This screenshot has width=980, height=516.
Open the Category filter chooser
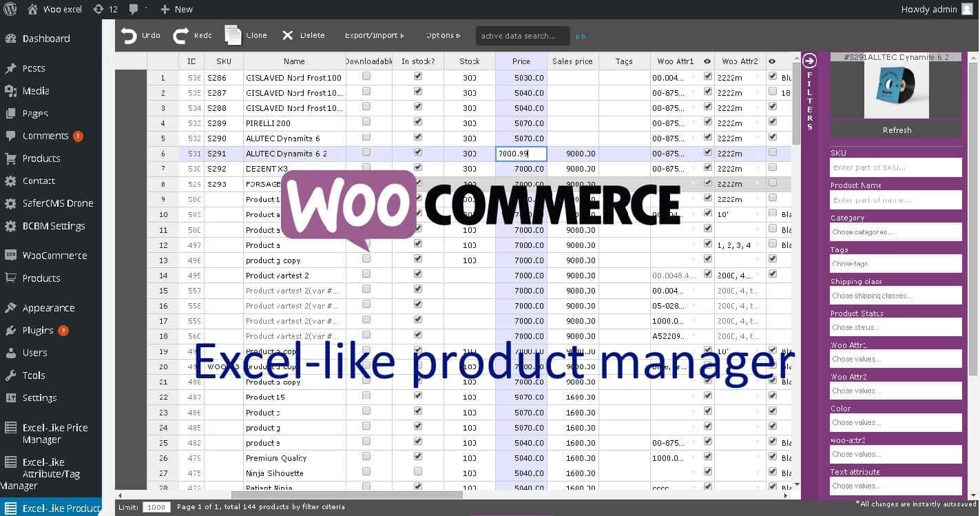coord(895,232)
